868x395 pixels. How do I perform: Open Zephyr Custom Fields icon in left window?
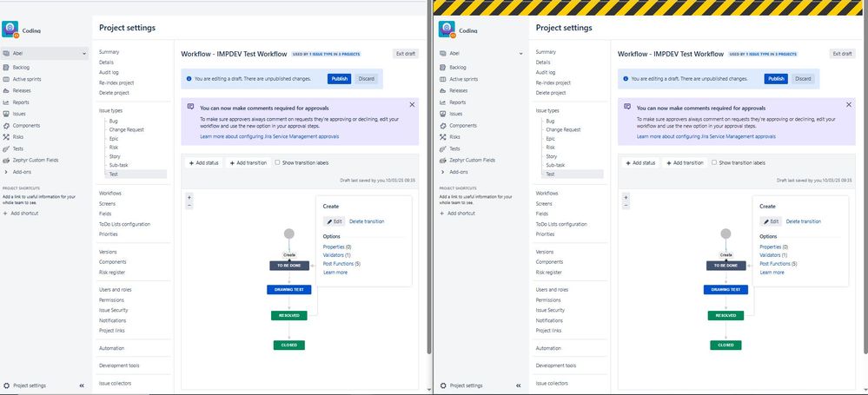6,161
